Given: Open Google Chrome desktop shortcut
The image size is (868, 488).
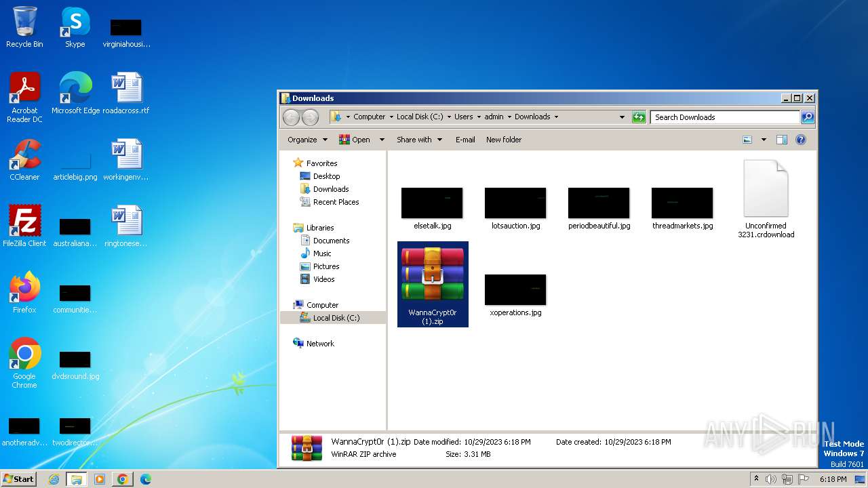Looking at the screenshot, I should [x=24, y=363].
